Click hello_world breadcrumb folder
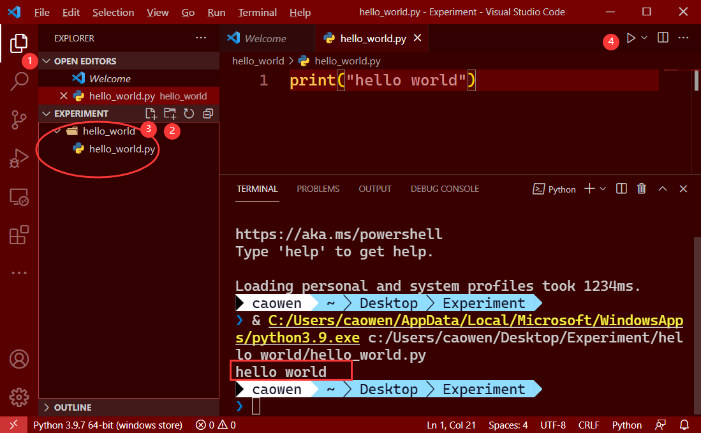701x433 pixels. click(x=258, y=61)
